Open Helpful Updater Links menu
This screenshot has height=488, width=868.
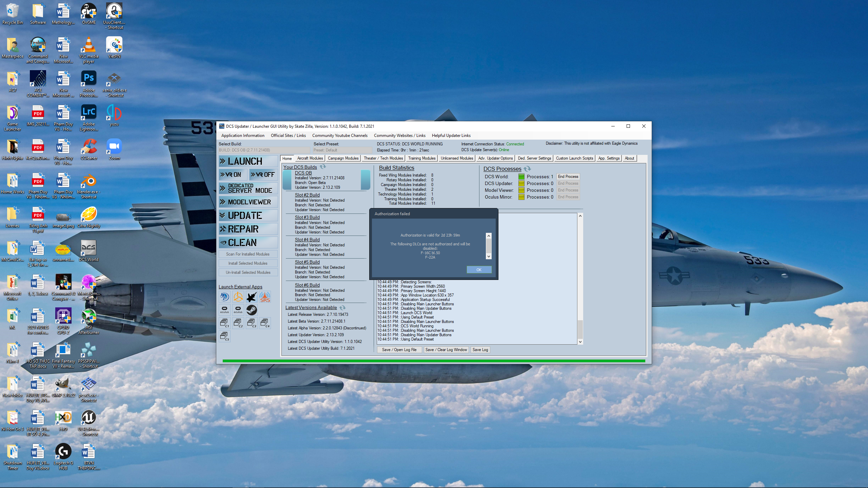pos(451,136)
